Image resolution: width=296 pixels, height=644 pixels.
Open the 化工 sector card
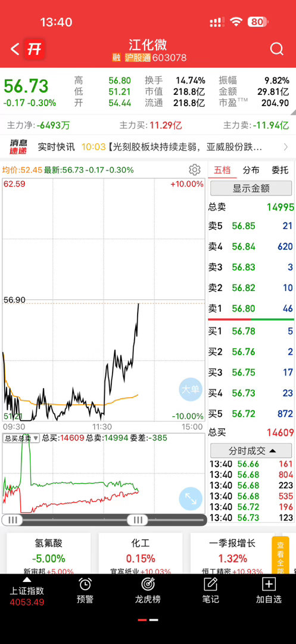[140, 553]
